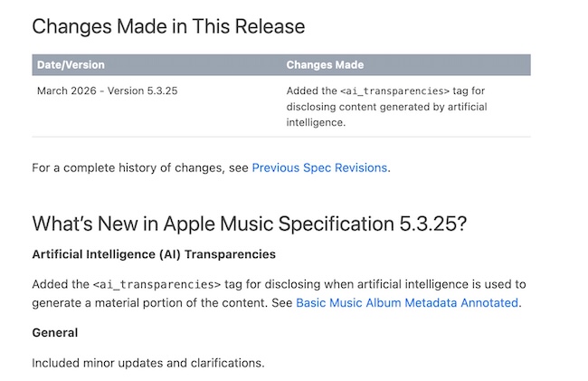Click the word 'intelligence.' ending the table cell

click(316, 122)
